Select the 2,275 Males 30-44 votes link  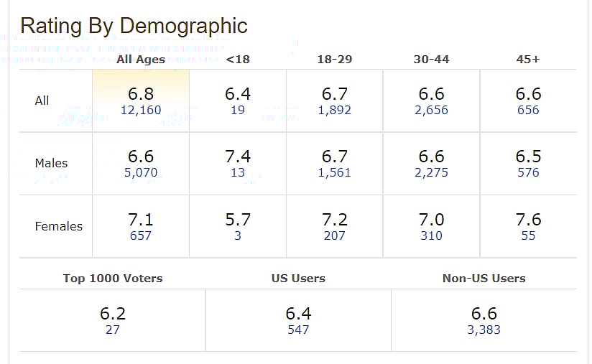tap(431, 173)
